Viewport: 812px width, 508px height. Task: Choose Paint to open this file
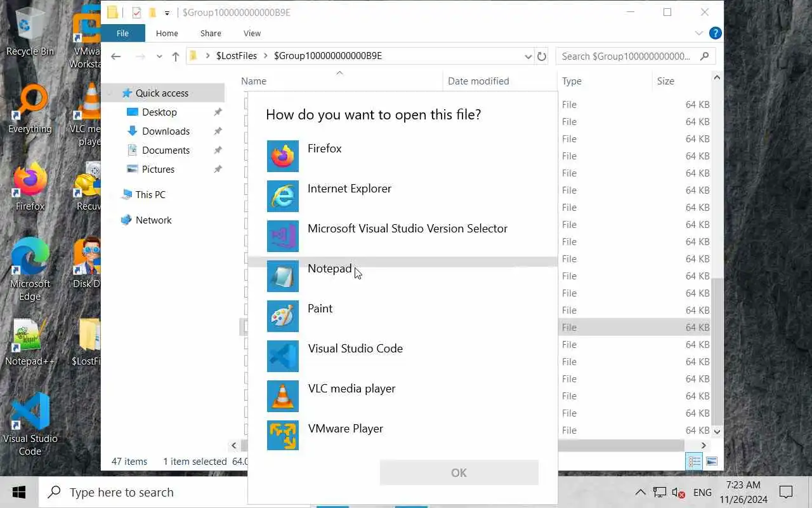pos(402,316)
